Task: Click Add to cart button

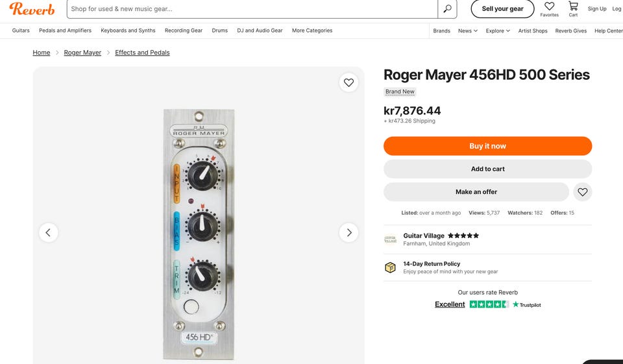Action: tap(487, 169)
